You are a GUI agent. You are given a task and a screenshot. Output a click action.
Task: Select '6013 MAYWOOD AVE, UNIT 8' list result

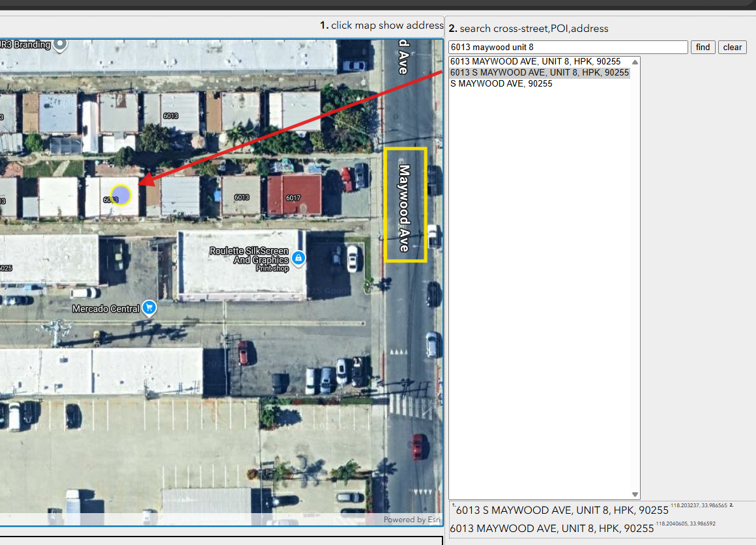535,62
